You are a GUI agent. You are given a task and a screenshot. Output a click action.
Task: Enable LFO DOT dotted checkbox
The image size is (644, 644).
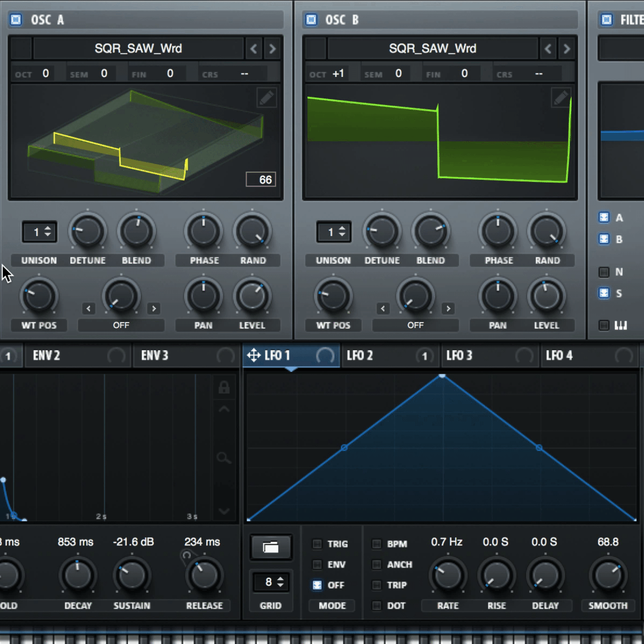pos(376,606)
